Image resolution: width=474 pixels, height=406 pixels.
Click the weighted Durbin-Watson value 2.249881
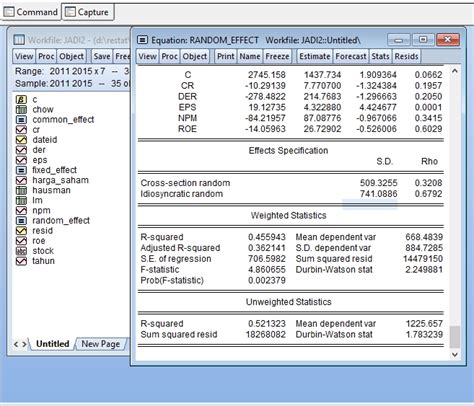(424, 270)
